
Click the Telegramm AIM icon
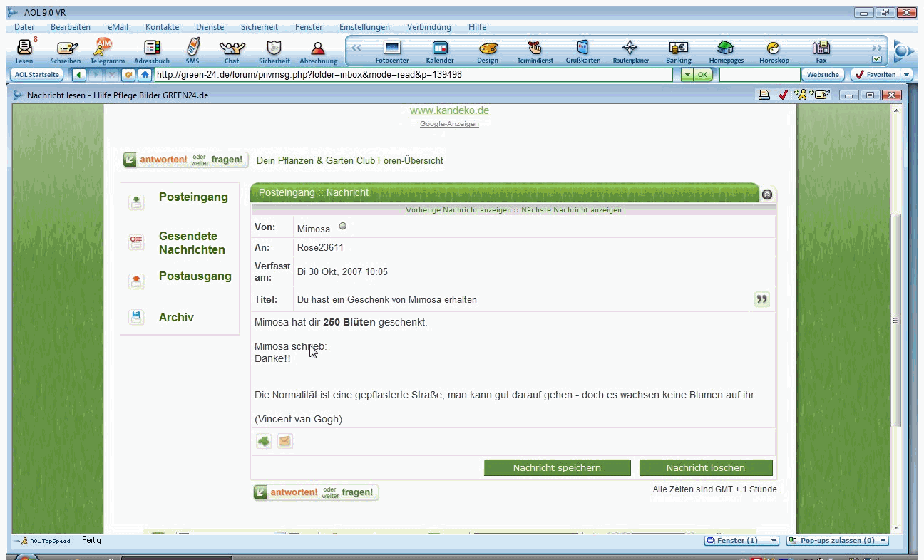coord(106,50)
